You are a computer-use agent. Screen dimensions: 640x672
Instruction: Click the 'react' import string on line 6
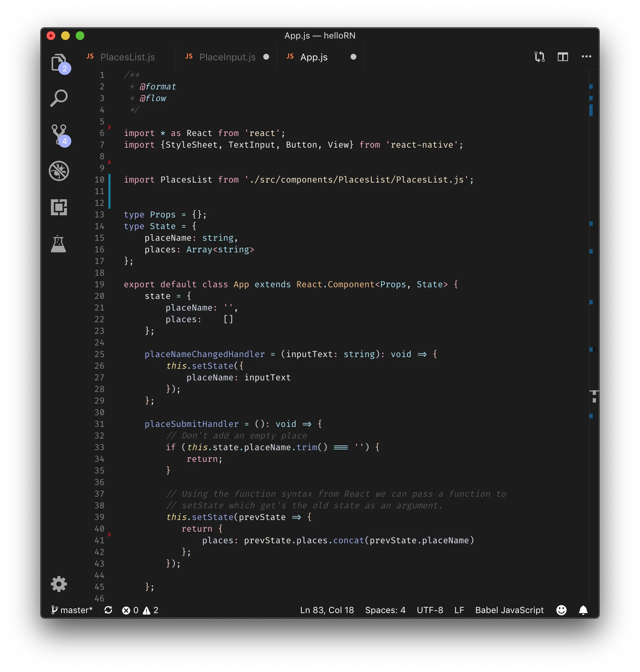pos(263,133)
